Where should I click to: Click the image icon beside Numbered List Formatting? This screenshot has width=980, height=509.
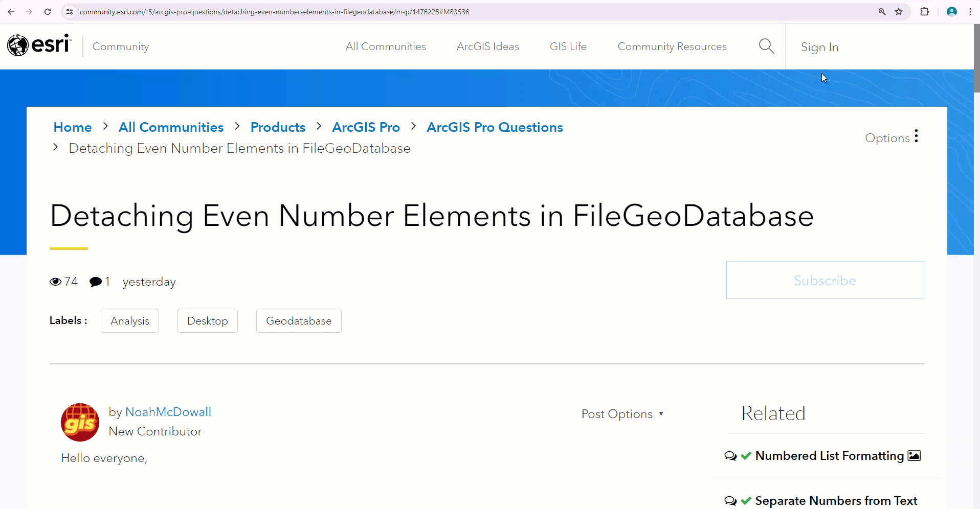(914, 455)
